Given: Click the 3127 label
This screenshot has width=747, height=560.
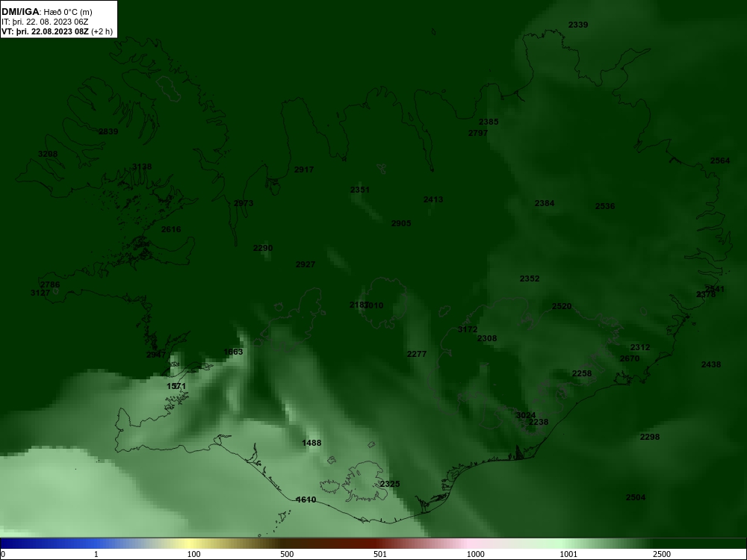Looking at the screenshot, I should tap(40, 293).
